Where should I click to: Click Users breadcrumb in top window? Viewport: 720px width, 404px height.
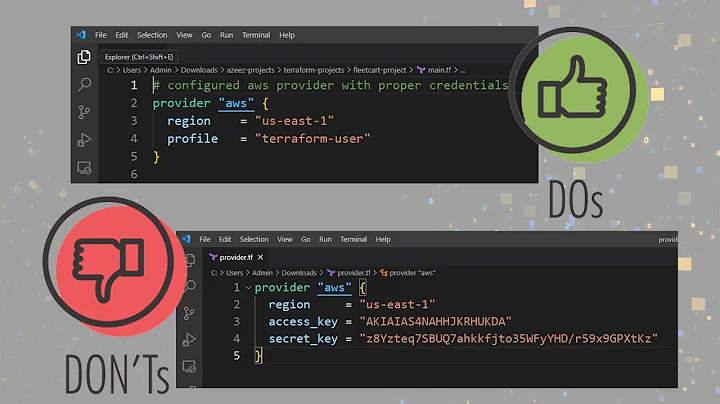tap(131, 70)
